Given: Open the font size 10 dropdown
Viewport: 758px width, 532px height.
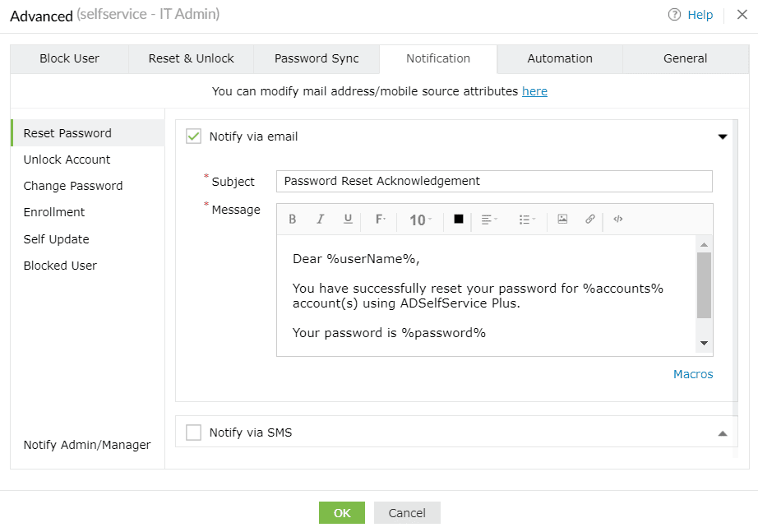Looking at the screenshot, I should coord(420,220).
